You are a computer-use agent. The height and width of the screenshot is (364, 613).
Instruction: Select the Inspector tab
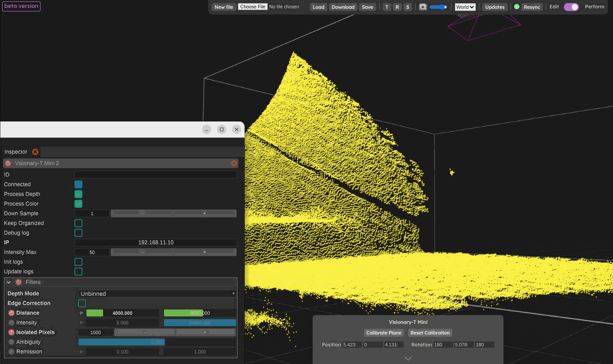[16, 152]
